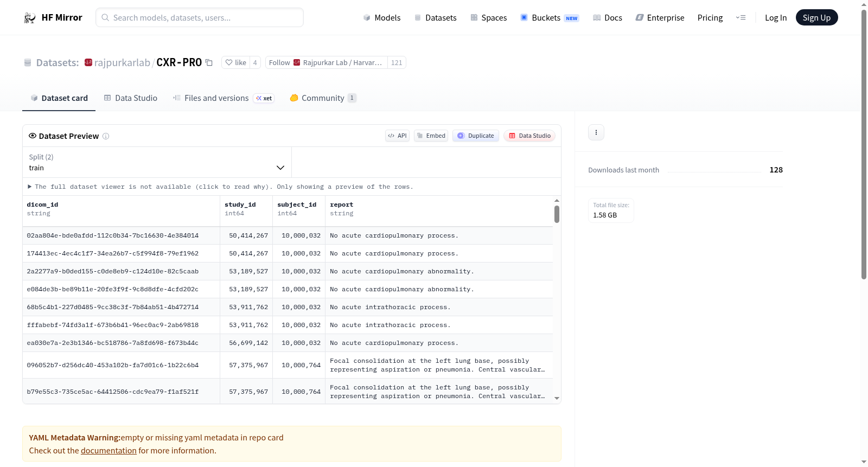Click the report cell in the 096052b7 row

tap(439, 366)
